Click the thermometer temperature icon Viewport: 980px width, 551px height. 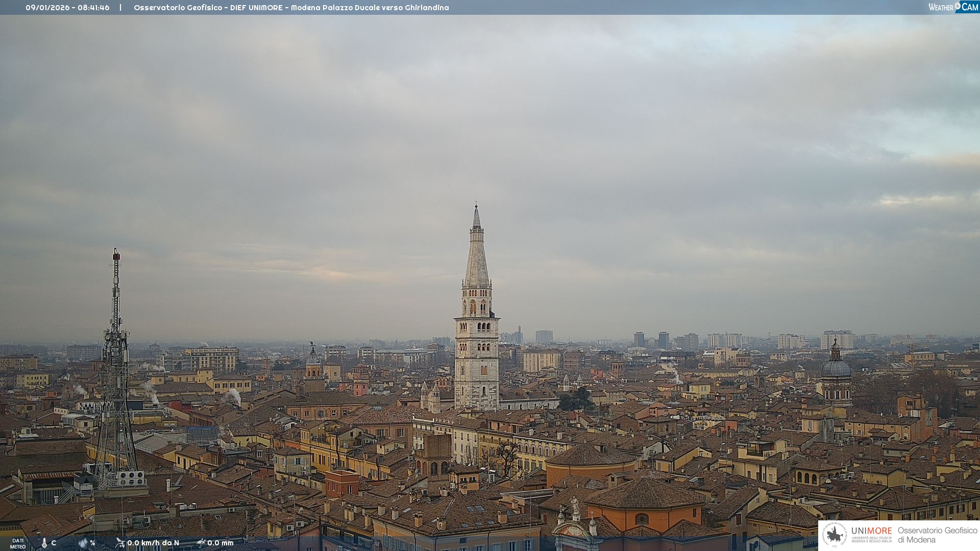click(x=44, y=543)
